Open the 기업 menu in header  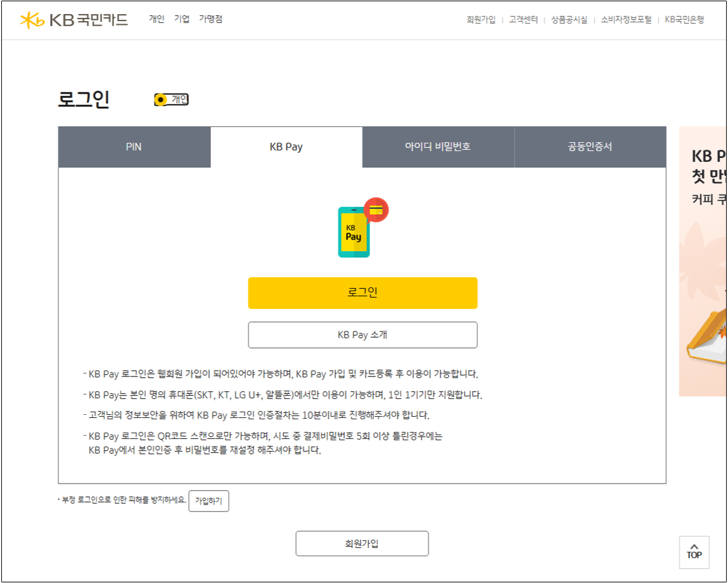[182, 19]
